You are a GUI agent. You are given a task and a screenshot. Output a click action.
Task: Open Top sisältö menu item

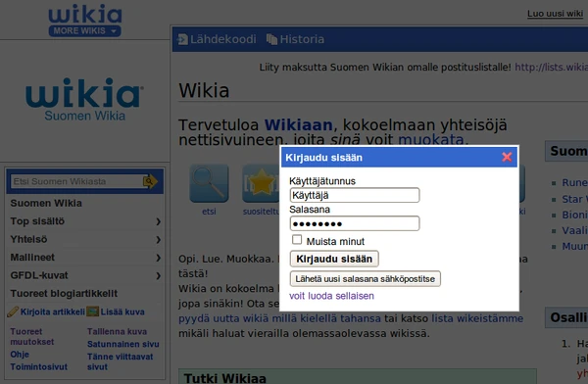(37, 220)
